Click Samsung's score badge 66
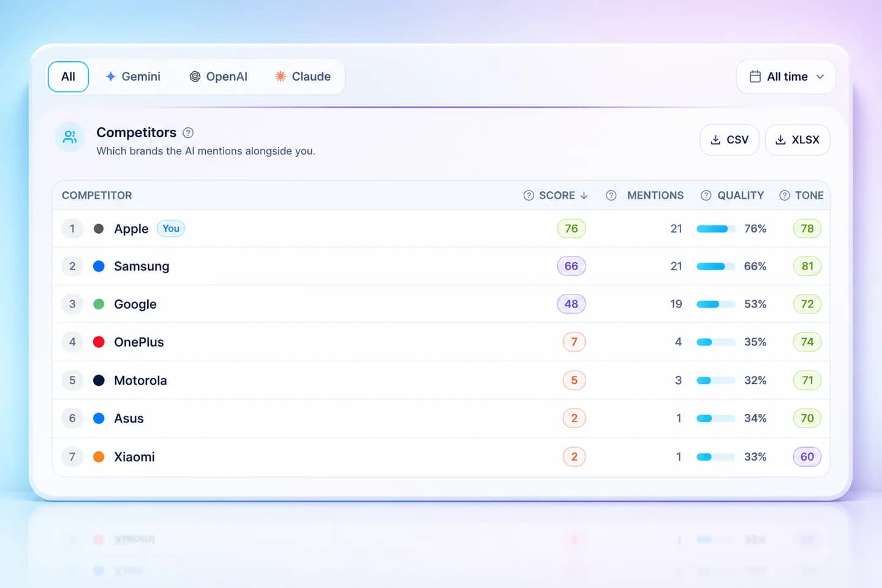Image resolution: width=882 pixels, height=588 pixels. 571,266
